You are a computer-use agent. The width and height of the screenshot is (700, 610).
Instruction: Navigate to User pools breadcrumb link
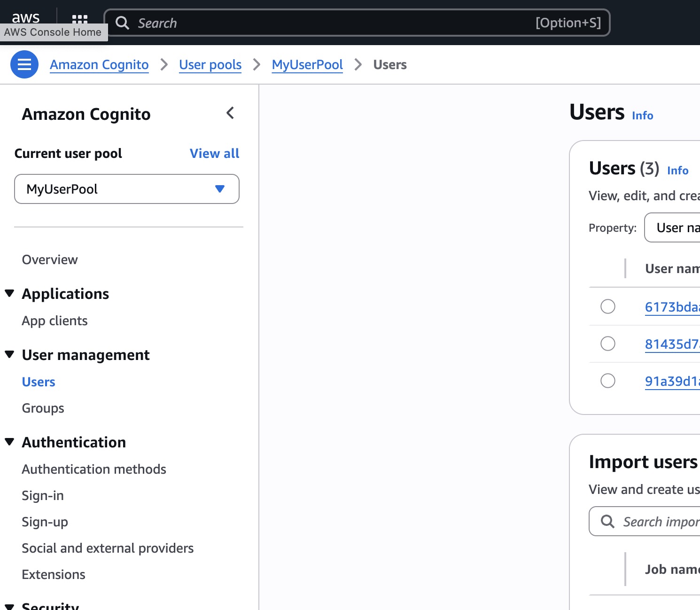point(210,65)
